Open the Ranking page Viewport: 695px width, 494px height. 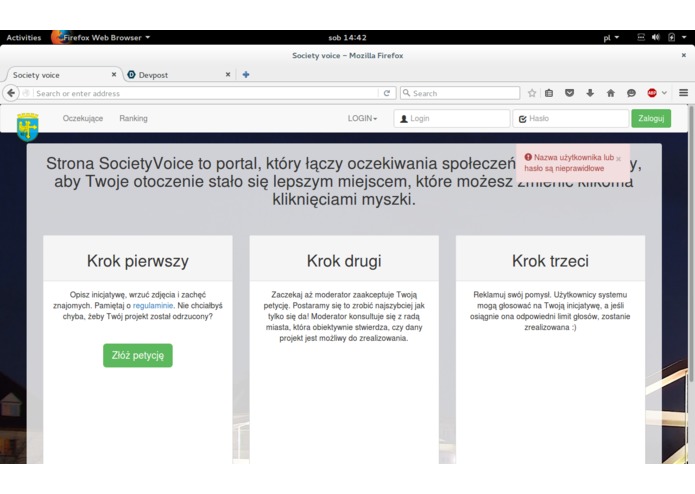point(133,118)
